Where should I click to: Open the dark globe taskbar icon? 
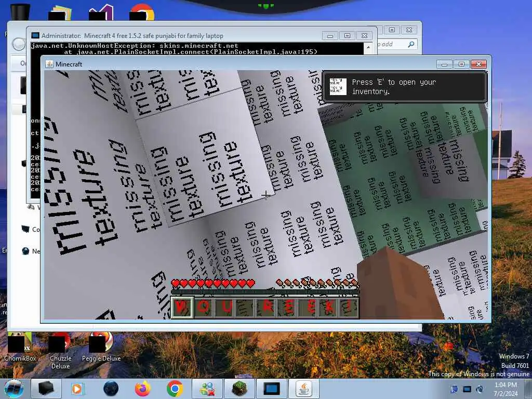coord(111,389)
